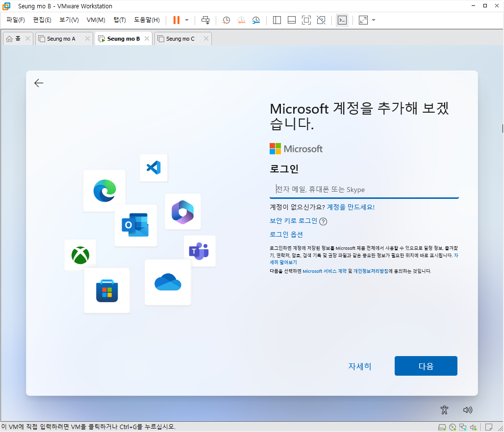
Task: Go back with the arrow icon
Action: pyautogui.click(x=39, y=83)
